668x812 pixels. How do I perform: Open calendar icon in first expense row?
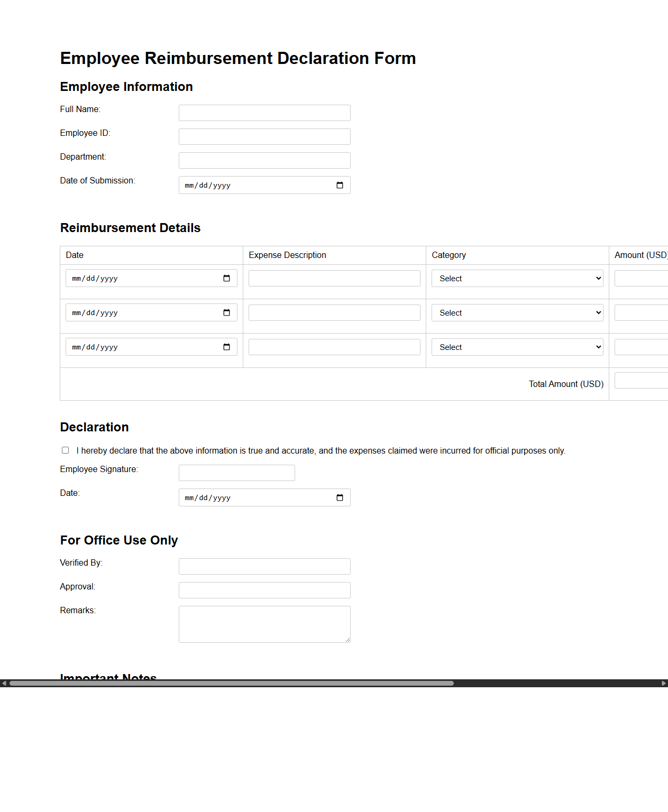tap(226, 279)
